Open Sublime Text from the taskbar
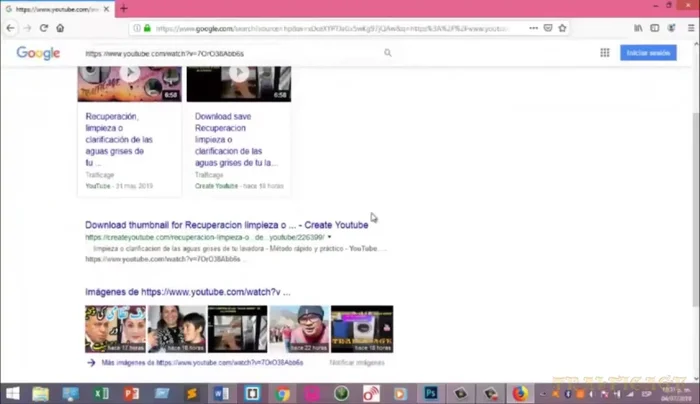This screenshot has height=404, width=700. coord(192,393)
